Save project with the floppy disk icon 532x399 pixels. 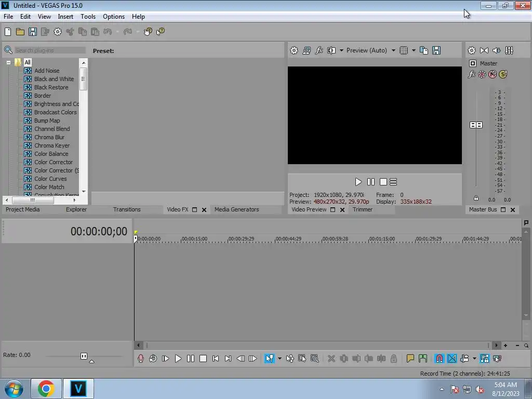[x=33, y=32]
